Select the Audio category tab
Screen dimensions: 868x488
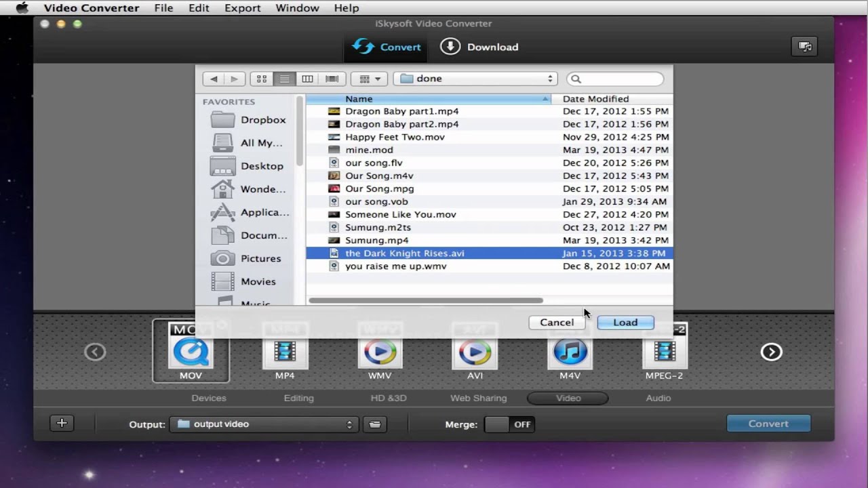click(658, 398)
